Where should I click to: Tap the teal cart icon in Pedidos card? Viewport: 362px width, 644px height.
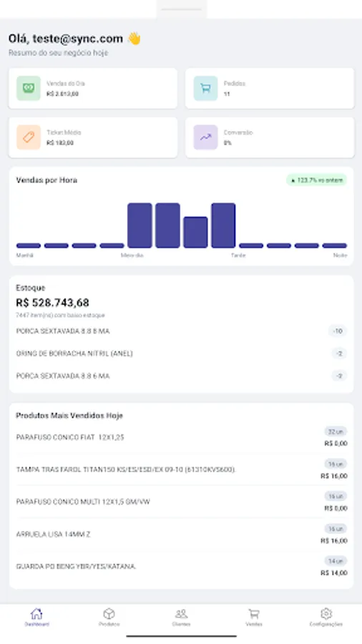(205, 88)
